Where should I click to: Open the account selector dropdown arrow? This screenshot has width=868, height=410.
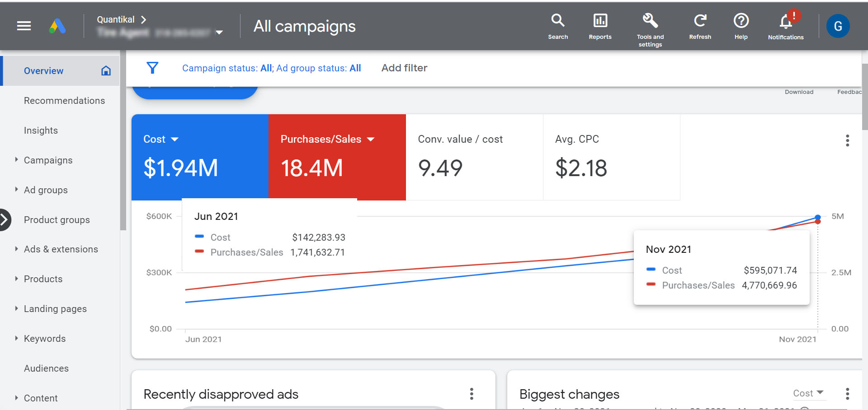coord(219,33)
